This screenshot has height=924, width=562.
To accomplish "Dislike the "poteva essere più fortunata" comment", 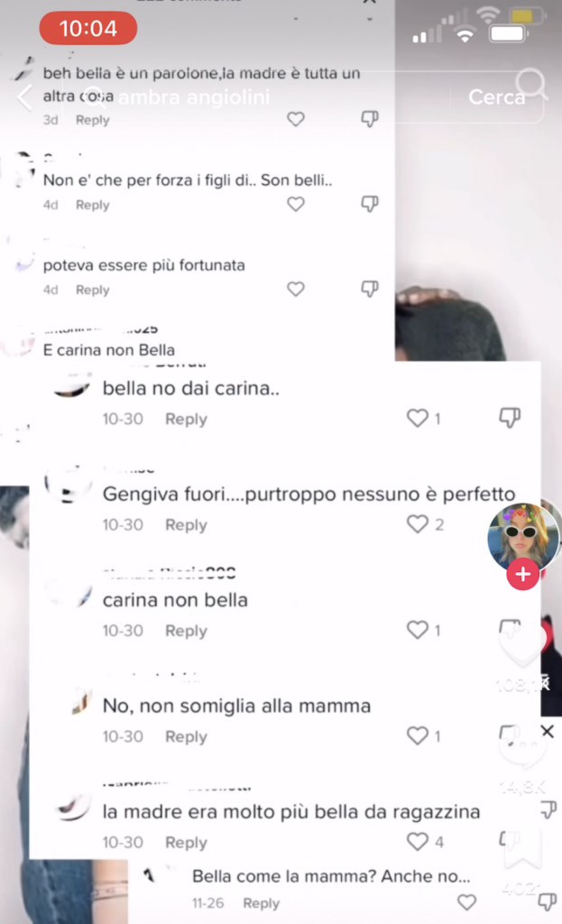I will point(369,289).
